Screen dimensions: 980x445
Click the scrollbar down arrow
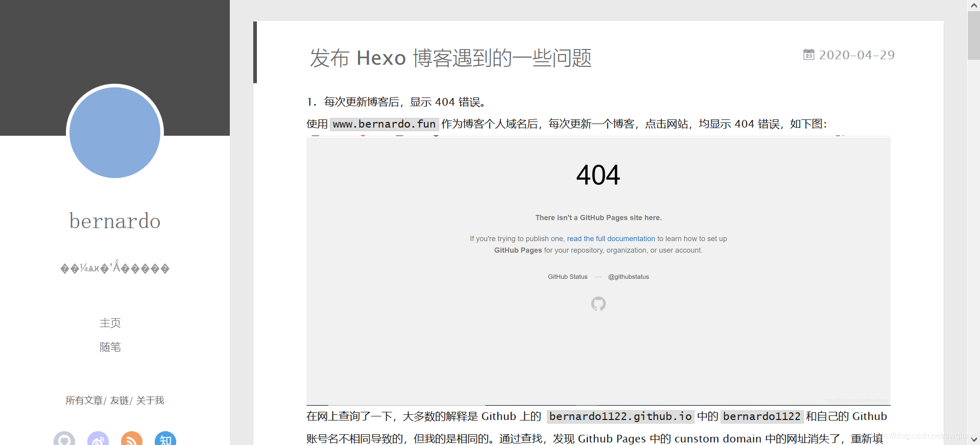973,439
